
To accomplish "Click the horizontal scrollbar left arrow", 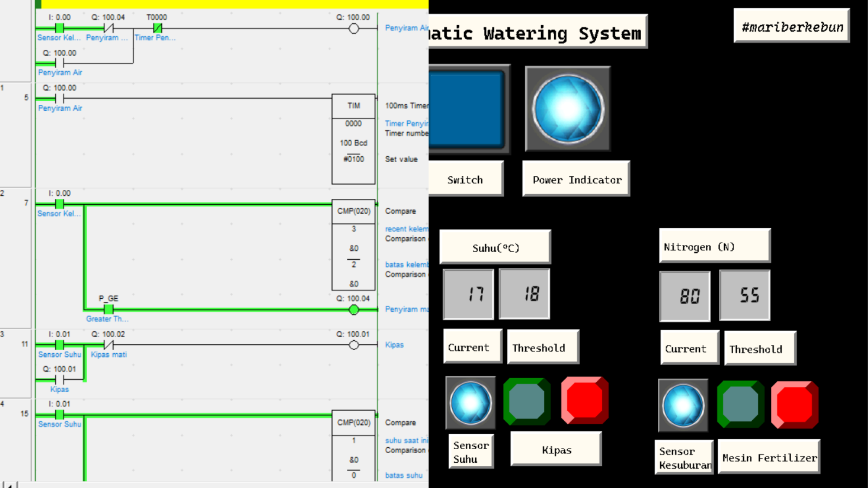I will click(9, 485).
